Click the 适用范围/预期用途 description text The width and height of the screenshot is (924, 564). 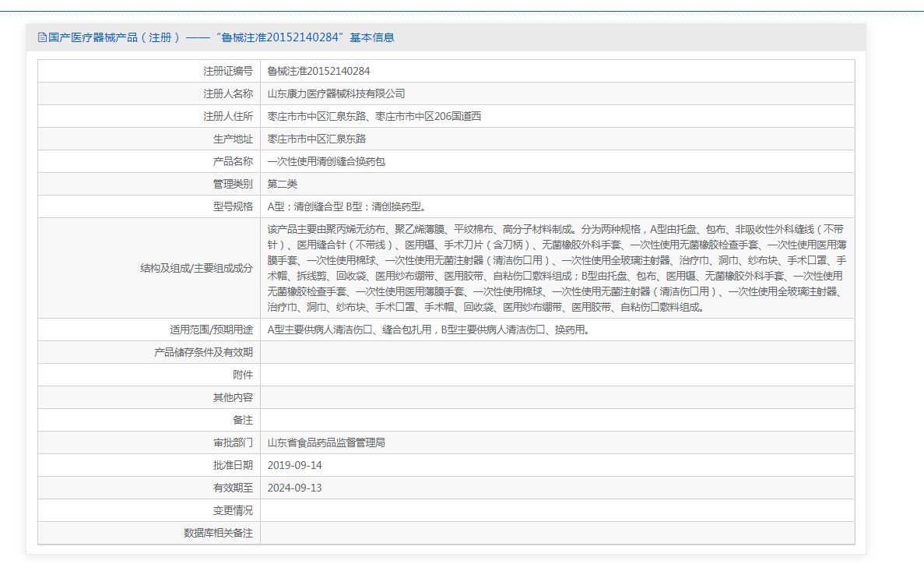427,330
